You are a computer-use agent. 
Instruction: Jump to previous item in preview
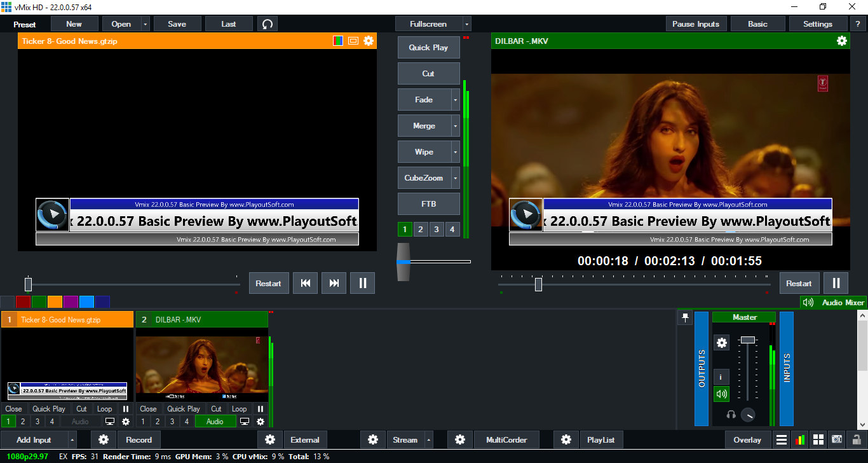click(x=305, y=283)
